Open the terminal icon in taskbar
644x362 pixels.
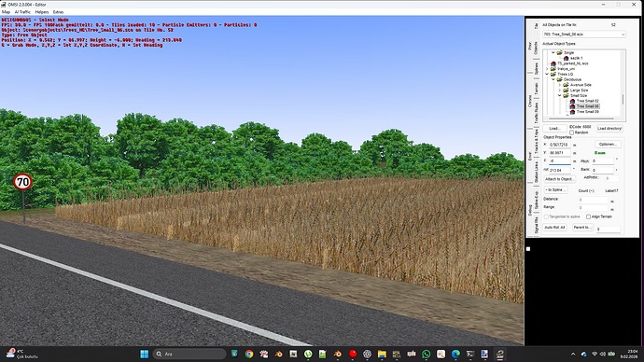tap(470, 354)
